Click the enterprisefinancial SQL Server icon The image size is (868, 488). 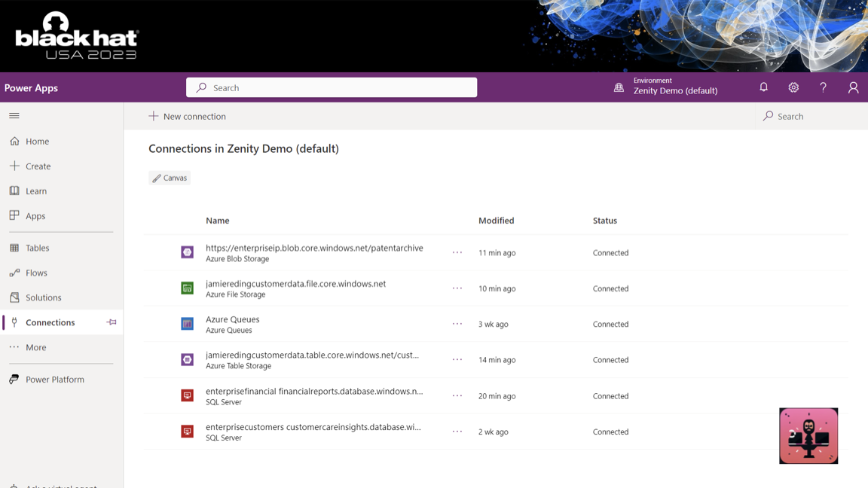tap(187, 395)
